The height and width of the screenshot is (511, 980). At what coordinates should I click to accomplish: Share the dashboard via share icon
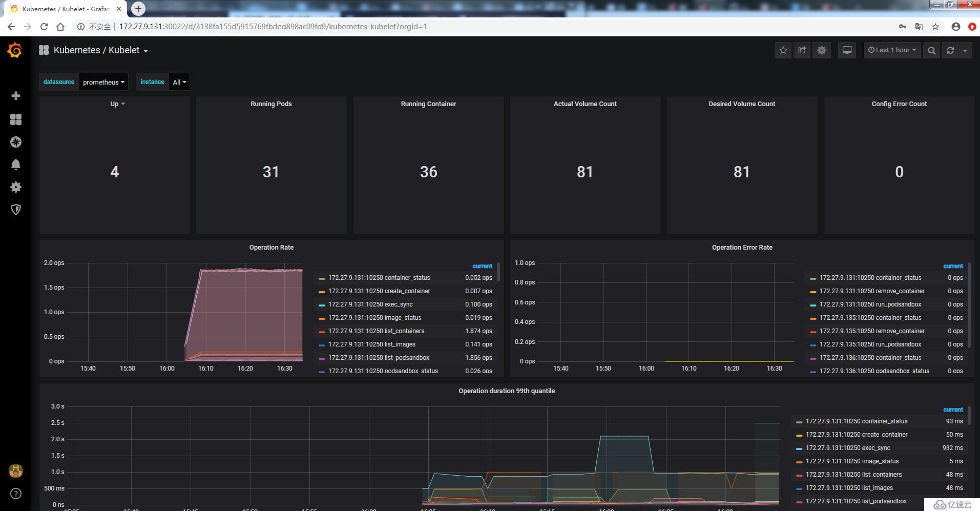(802, 50)
